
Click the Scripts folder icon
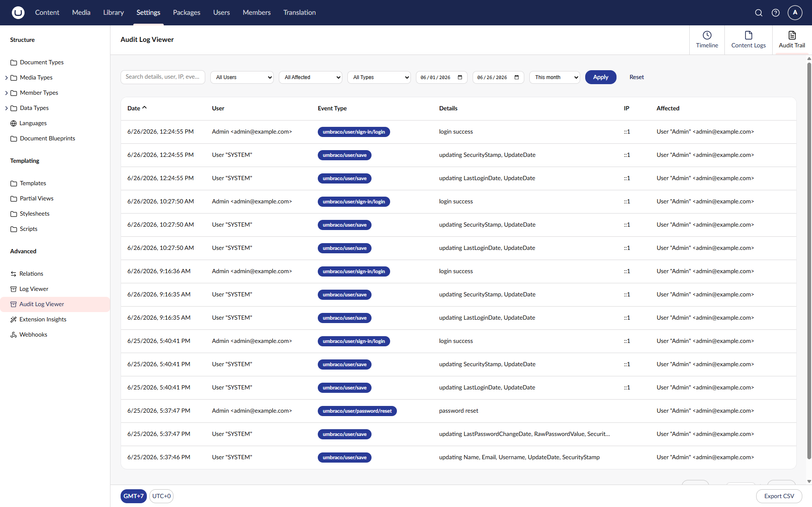(14, 229)
